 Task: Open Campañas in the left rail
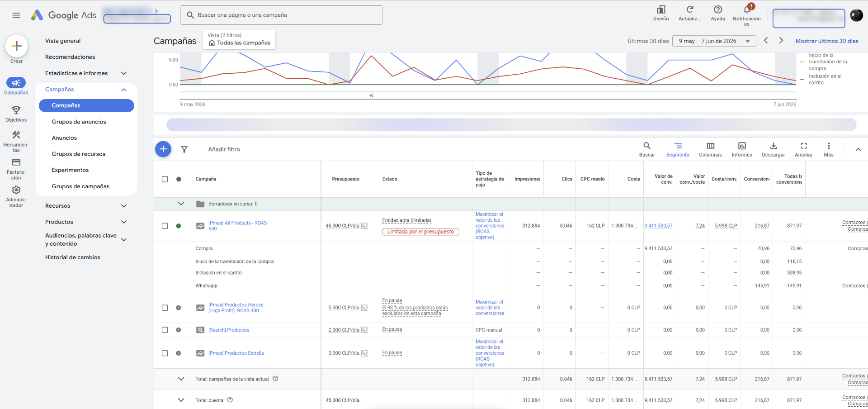16,86
